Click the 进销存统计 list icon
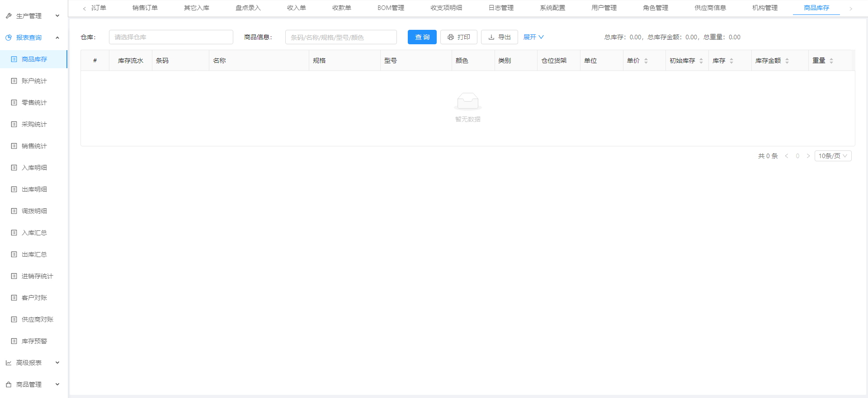This screenshot has width=868, height=398. (14, 276)
